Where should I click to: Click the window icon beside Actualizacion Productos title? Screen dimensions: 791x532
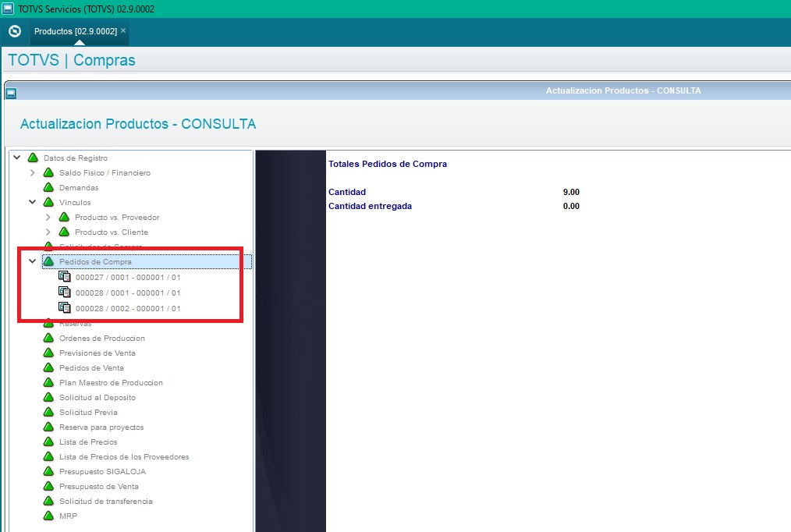(11, 94)
